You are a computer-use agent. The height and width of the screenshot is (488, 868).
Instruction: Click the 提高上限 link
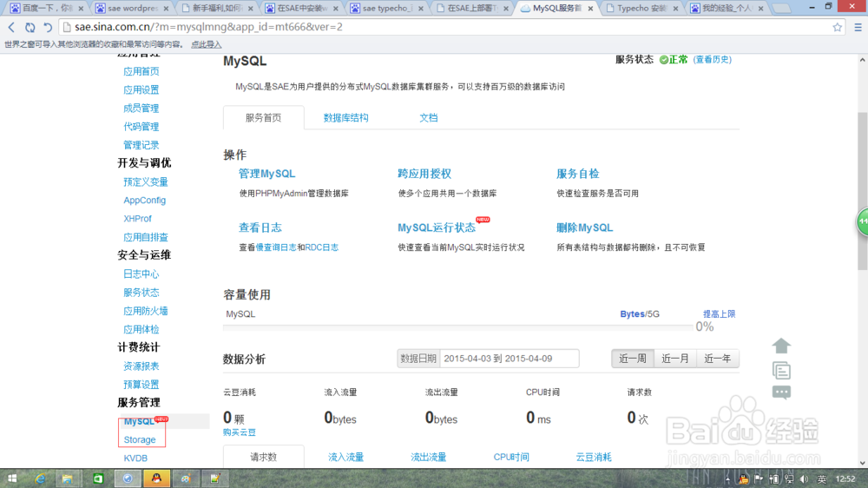pyautogui.click(x=719, y=313)
